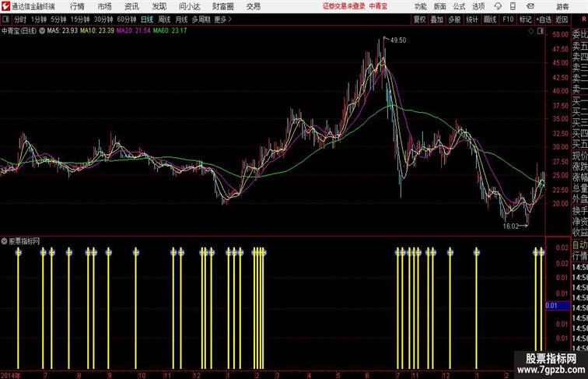Open the 市场 menu
Image resolution: width=588 pixels, height=379 pixels.
click(x=104, y=6)
